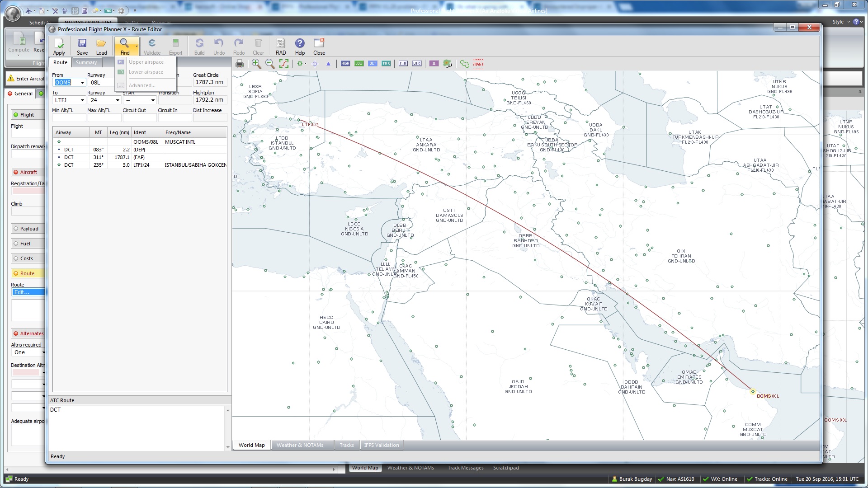
Task: Undo the last route edit
Action: pos(219,47)
